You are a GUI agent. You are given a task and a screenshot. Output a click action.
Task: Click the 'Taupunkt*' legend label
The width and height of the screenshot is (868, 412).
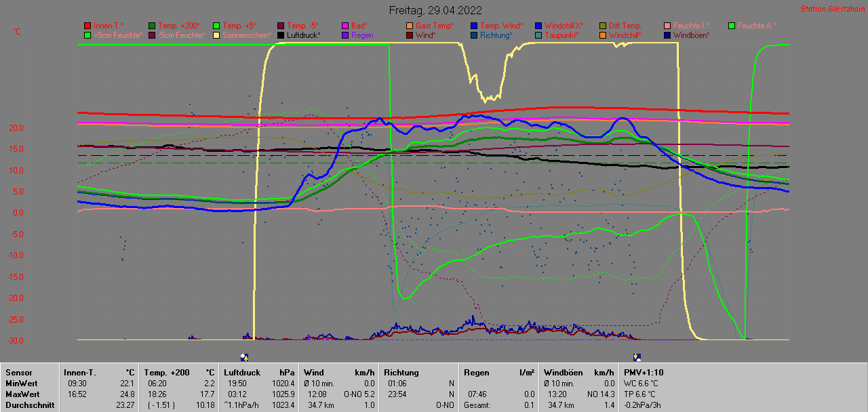pos(561,35)
